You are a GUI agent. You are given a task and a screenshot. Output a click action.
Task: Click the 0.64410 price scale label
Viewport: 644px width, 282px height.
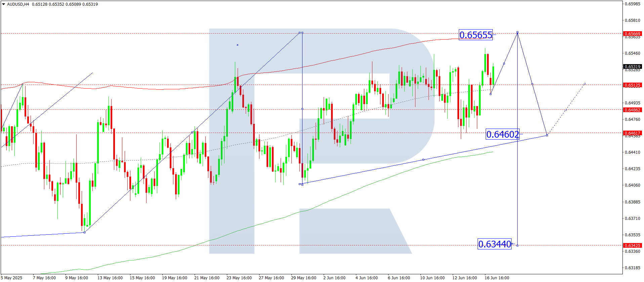point(633,152)
